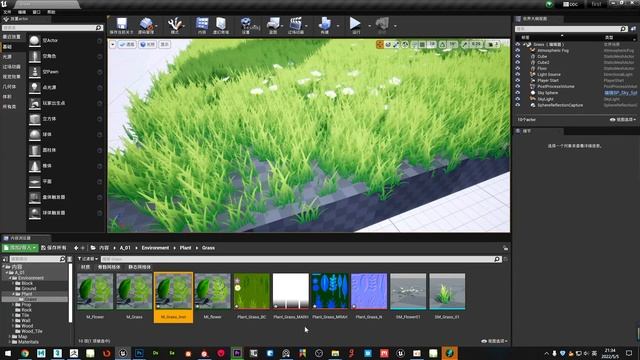Open the Modes tools toolbar icon
The image size is (640, 360).
pos(174,23)
